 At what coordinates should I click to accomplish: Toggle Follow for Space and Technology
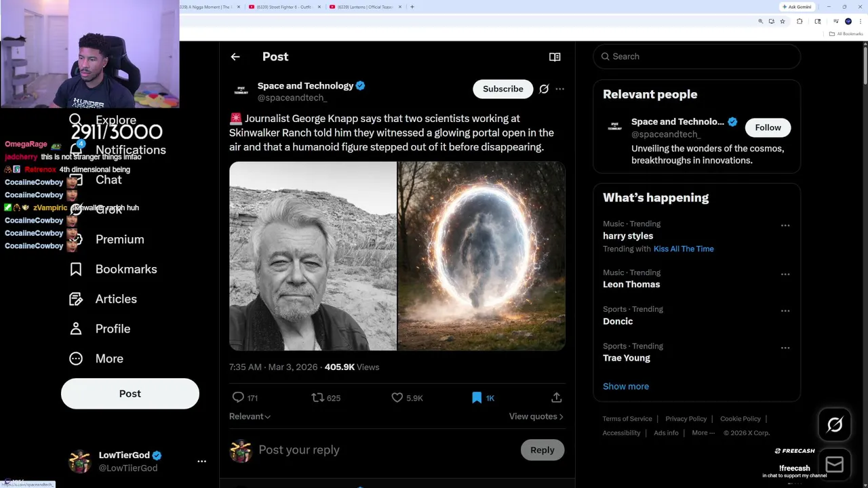point(768,127)
